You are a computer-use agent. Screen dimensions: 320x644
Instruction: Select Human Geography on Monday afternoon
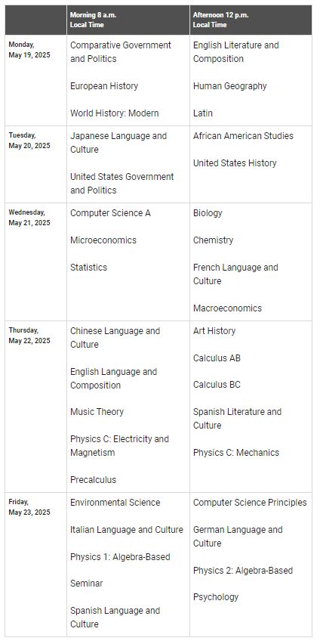[229, 86]
